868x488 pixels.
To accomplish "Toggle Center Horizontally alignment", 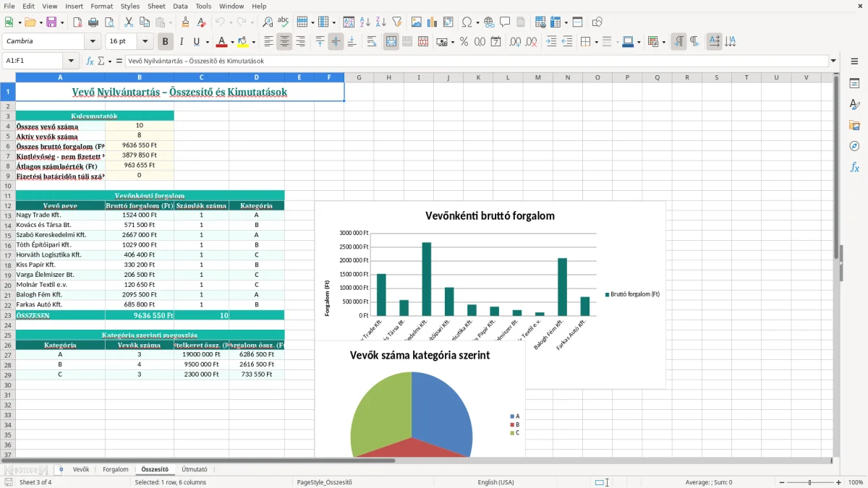I will (x=284, y=42).
